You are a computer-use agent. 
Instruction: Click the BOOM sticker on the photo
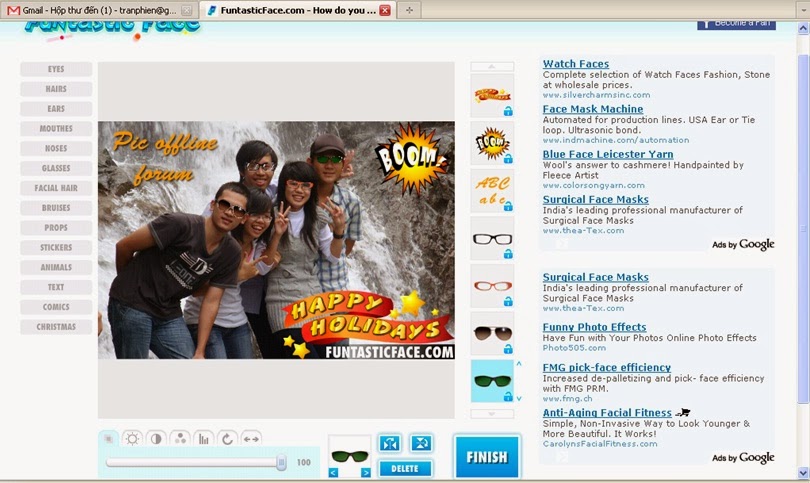tap(411, 159)
